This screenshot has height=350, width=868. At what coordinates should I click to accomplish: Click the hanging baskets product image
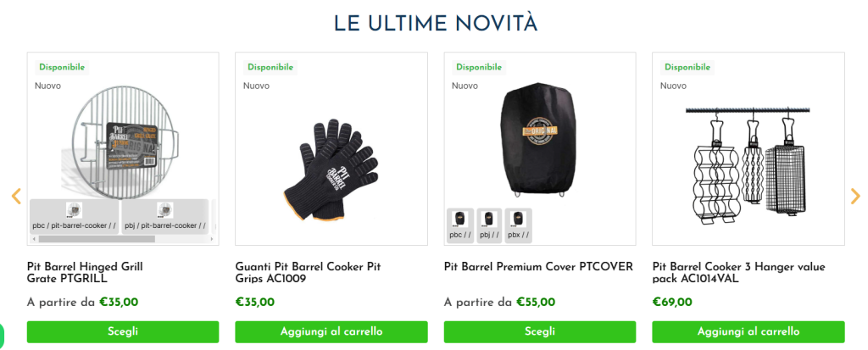(x=748, y=165)
